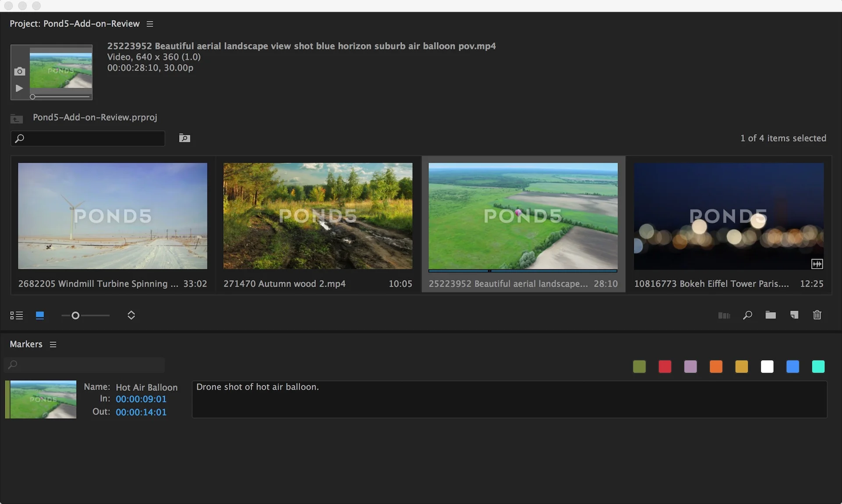Screen dimensions: 842x504
Task: Delete selected item with trash icon
Action: pos(817,315)
